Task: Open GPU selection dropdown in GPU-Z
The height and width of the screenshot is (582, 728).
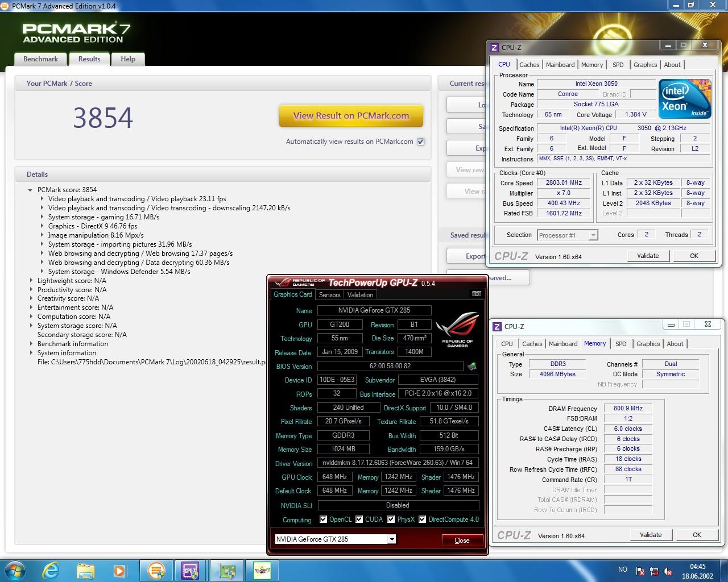Action: (x=392, y=539)
